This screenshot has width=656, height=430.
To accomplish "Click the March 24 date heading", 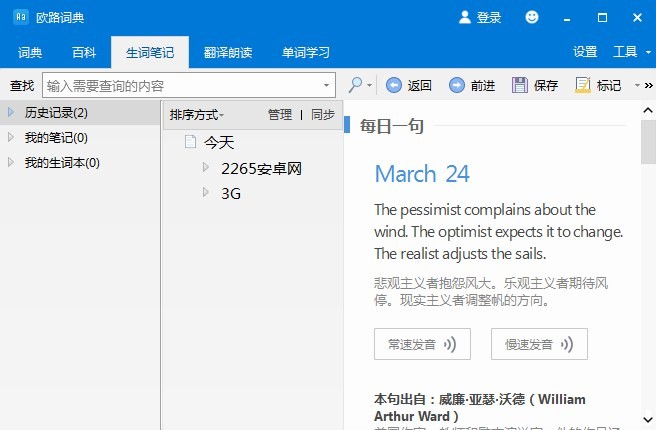I will pos(422,174).
